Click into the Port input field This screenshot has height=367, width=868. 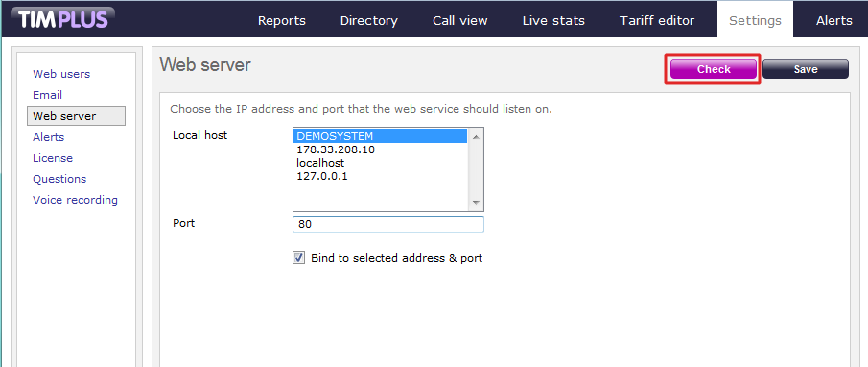click(388, 224)
